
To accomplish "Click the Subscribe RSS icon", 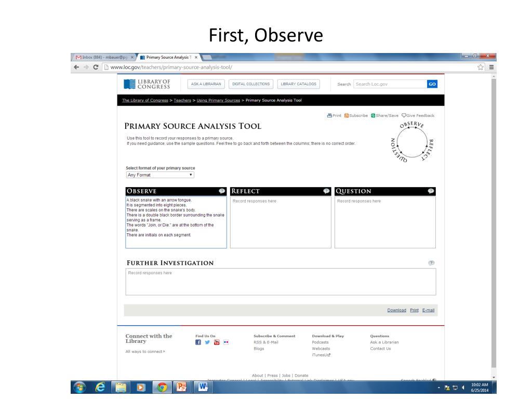I will pos(347,115).
